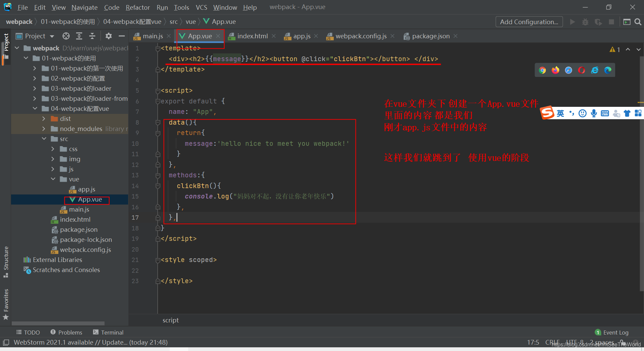644x351 pixels.
Task: Click the tool window quick access icon in status bar
Action: click(x=6, y=343)
